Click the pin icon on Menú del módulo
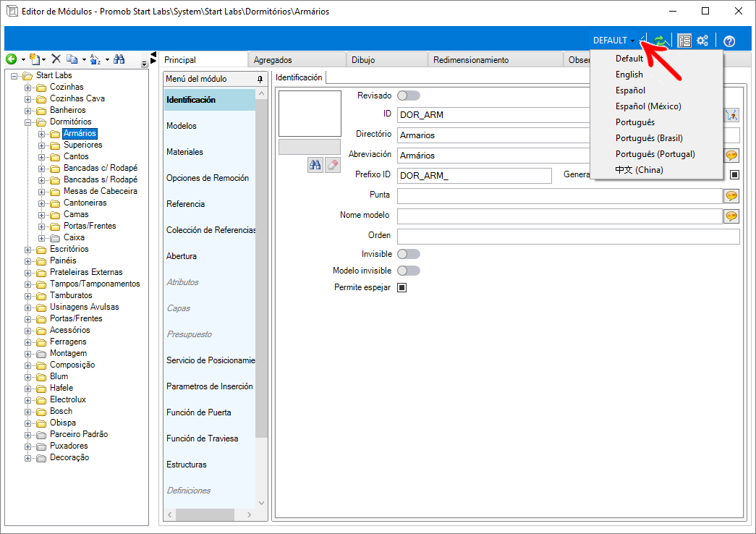756x534 pixels. [x=260, y=79]
